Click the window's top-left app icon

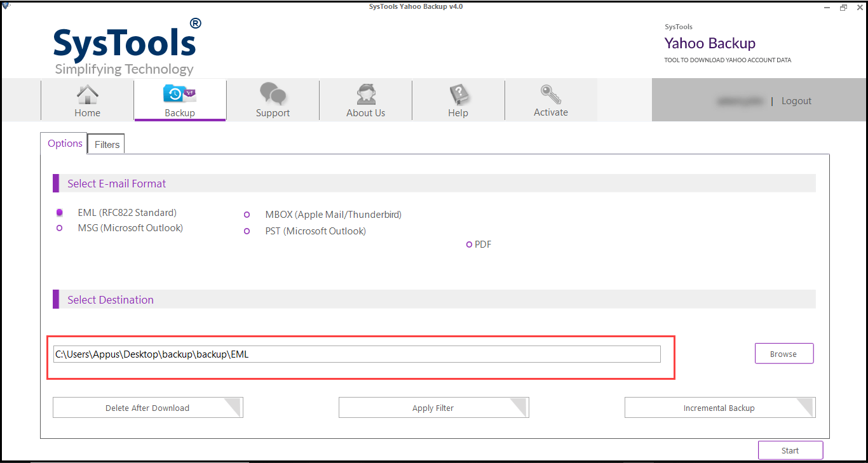pyautogui.click(x=6, y=6)
